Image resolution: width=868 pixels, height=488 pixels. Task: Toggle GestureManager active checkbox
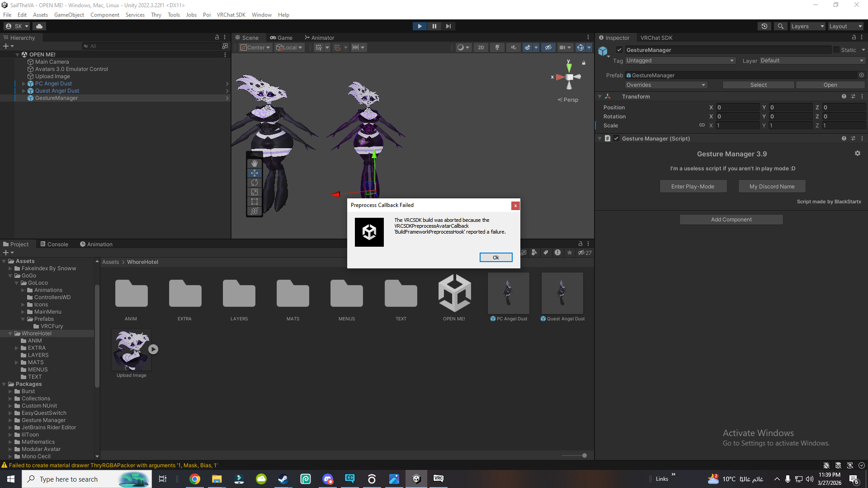[x=619, y=50]
